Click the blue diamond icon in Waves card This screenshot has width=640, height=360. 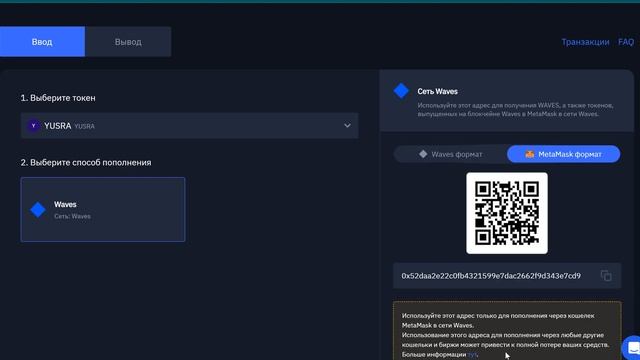pos(38,210)
